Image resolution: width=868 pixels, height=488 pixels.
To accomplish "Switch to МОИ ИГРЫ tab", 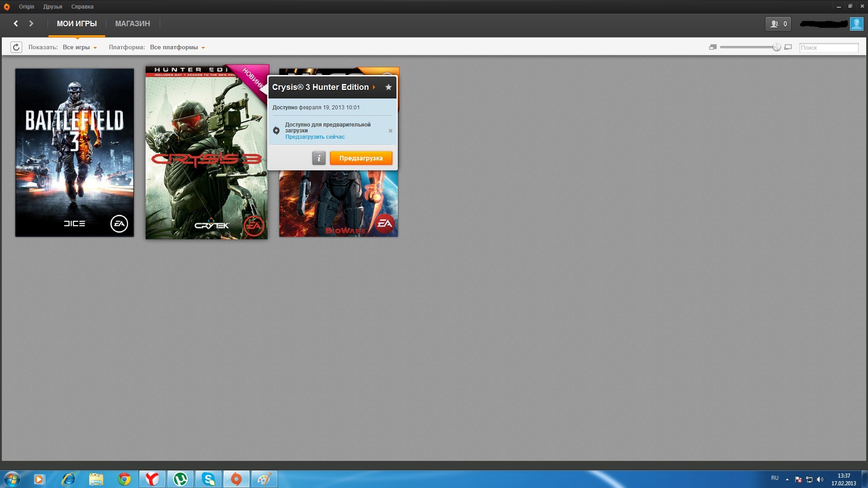I will click(77, 23).
